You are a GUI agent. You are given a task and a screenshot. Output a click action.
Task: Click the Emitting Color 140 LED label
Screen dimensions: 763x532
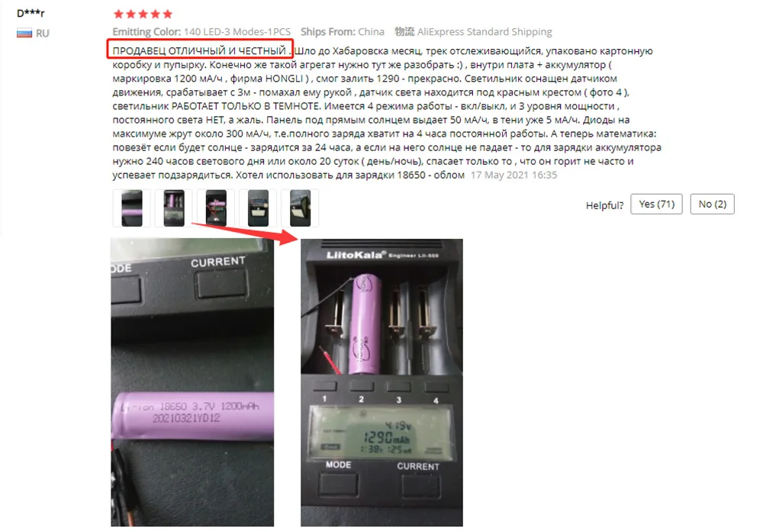[x=201, y=31]
